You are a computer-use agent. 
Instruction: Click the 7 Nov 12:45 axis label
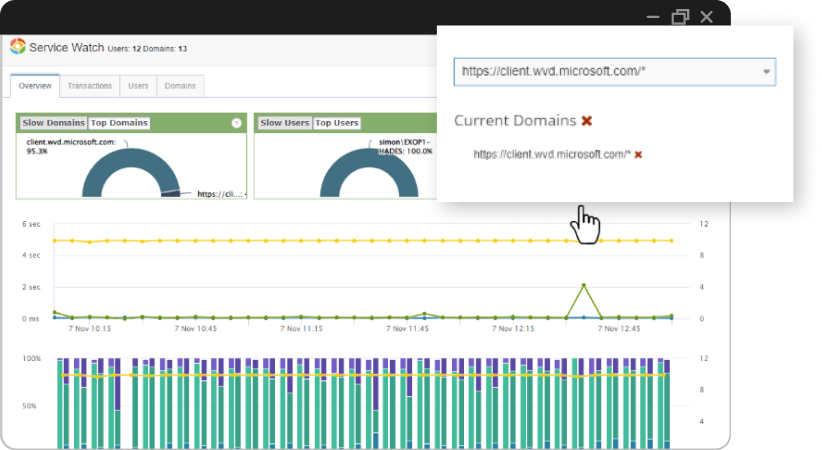pos(619,328)
